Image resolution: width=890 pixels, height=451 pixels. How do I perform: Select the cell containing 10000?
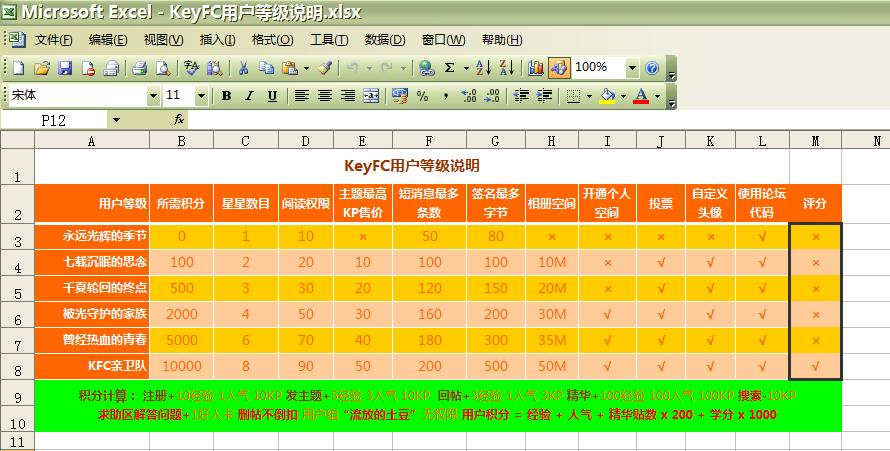tap(182, 366)
